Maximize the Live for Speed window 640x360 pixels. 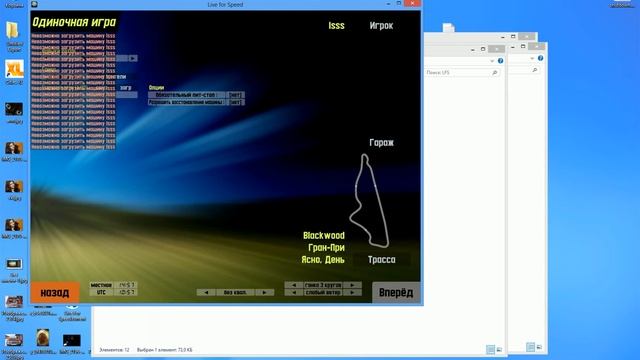(x=399, y=3)
